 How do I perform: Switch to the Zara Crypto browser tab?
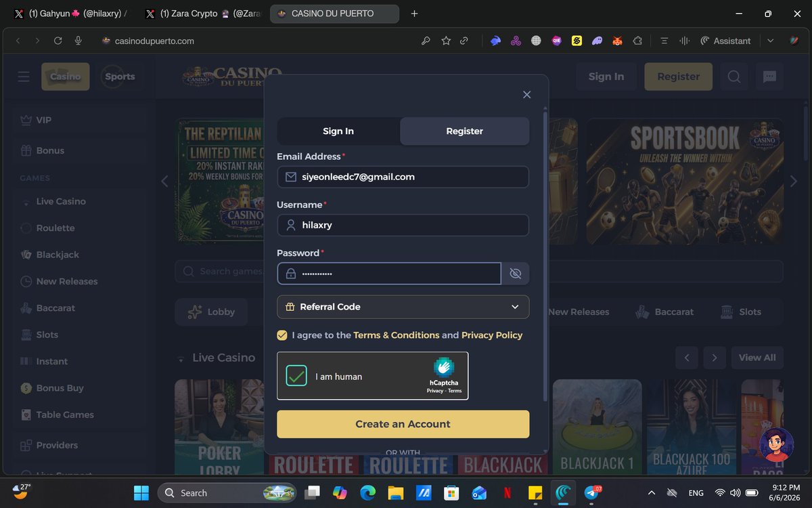[203, 14]
